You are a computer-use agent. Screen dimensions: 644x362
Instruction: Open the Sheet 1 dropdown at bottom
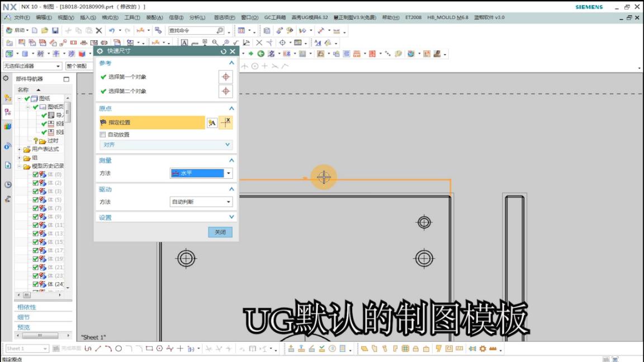[27, 349]
